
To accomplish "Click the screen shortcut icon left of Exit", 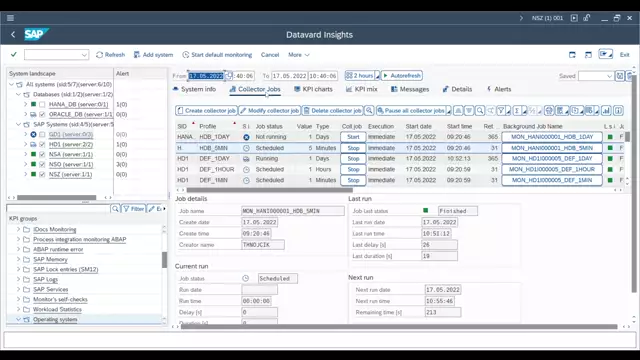I will pos(606,54).
